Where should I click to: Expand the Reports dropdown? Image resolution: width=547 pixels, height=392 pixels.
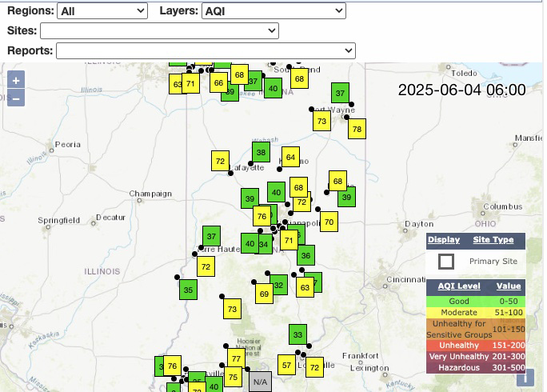(205, 50)
